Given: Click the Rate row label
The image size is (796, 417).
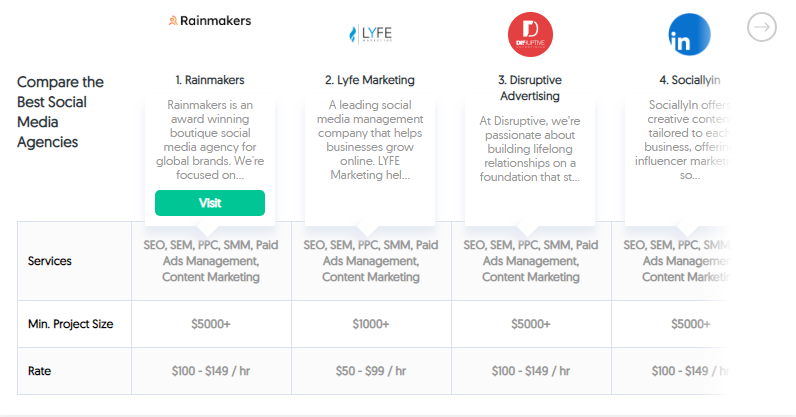Looking at the screenshot, I should 39,371.
